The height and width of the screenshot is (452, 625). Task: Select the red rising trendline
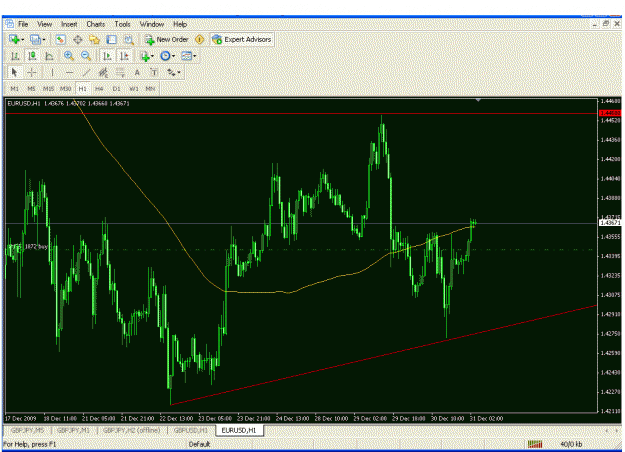click(x=383, y=355)
